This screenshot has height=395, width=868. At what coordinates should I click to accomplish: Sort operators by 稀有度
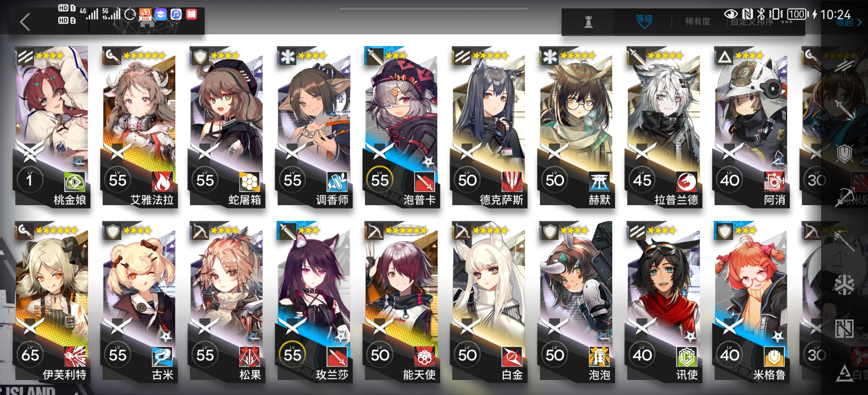tap(698, 22)
